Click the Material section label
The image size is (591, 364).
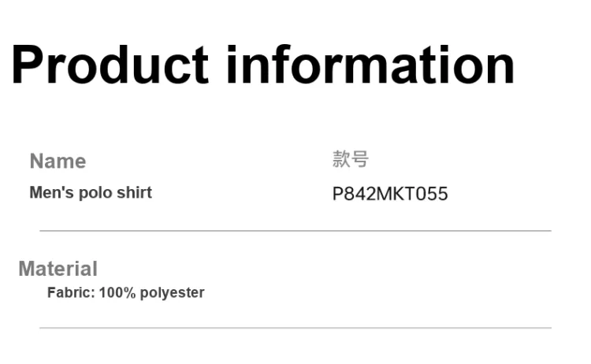[x=58, y=269]
